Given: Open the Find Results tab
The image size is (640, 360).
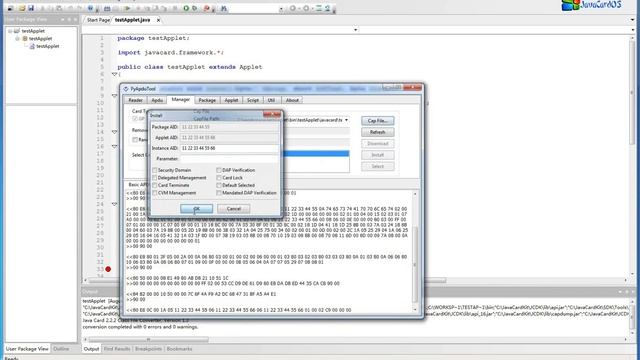Looking at the screenshot, I should (x=117, y=349).
